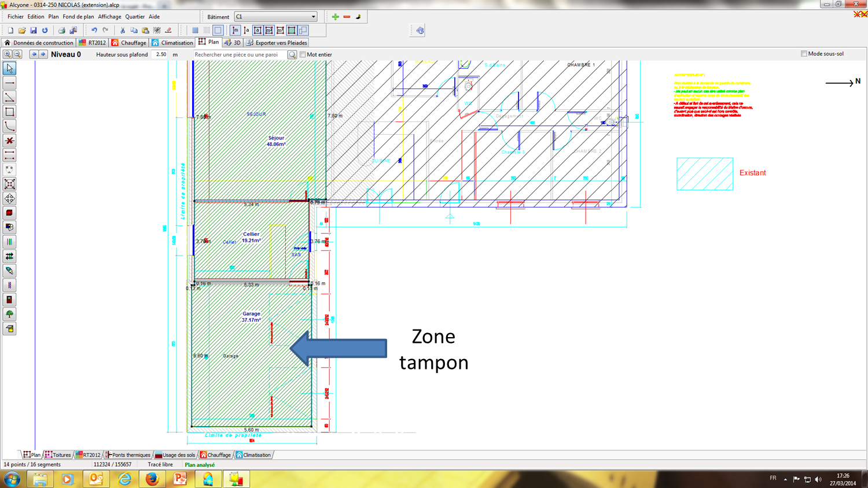Click the green plus add building icon
This screenshot has height=488, width=868.
click(335, 17)
